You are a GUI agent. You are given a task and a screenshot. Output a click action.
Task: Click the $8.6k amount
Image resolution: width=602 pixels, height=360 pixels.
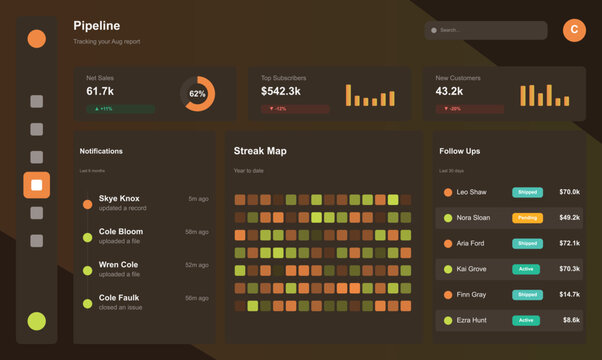(x=571, y=320)
